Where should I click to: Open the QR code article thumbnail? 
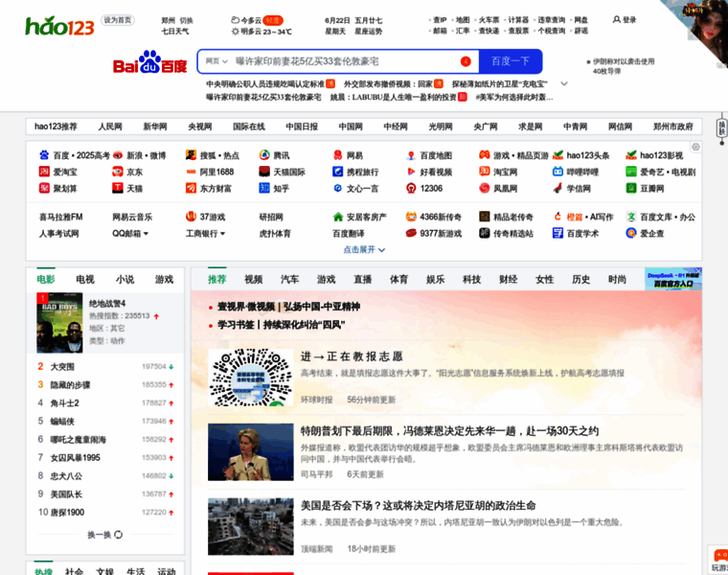click(x=251, y=378)
